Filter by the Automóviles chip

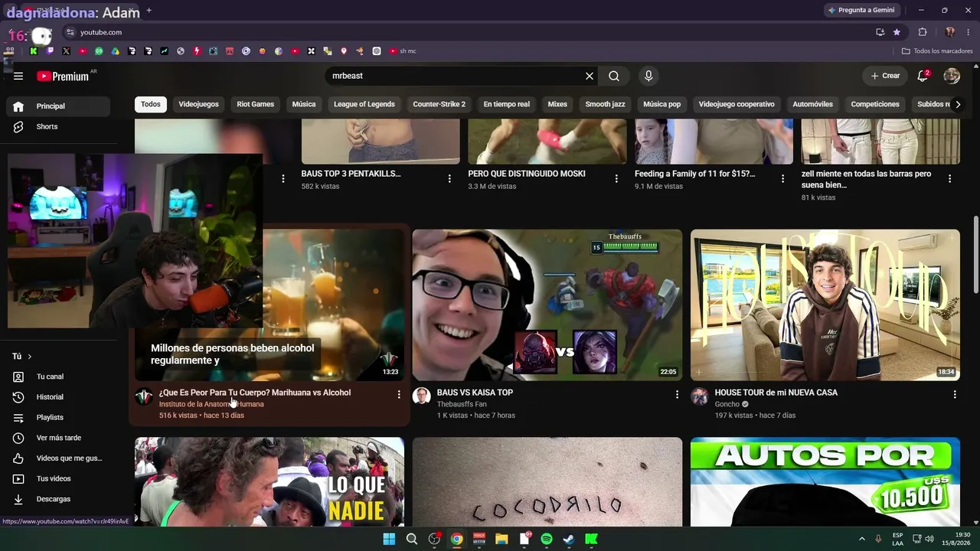pyautogui.click(x=813, y=104)
